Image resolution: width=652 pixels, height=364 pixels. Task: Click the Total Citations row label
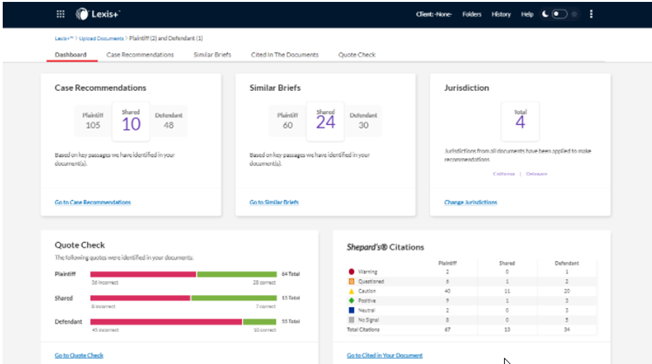[363, 329]
